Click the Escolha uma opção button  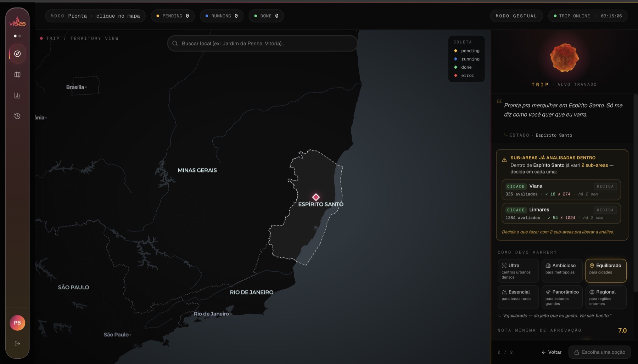(x=600, y=352)
